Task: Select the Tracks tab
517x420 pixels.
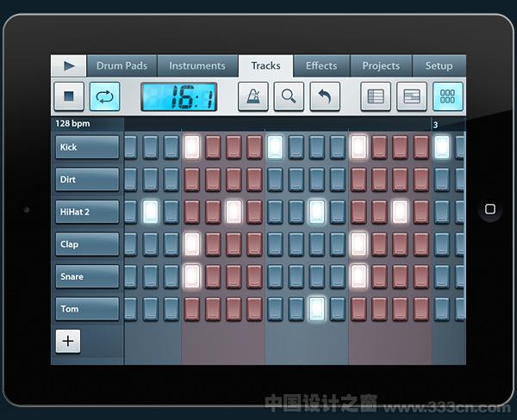Action: click(x=265, y=66)
